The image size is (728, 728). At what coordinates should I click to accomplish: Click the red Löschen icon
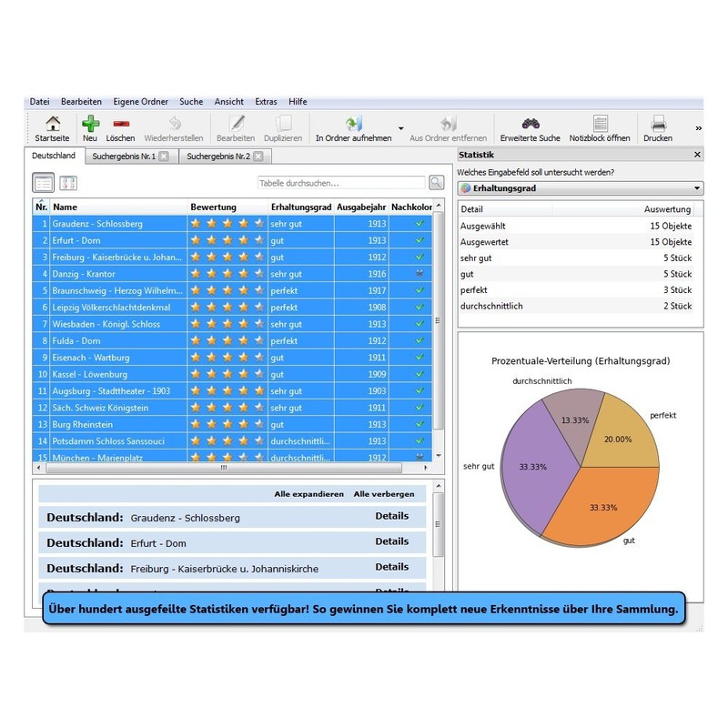click(x=120, y=124)
